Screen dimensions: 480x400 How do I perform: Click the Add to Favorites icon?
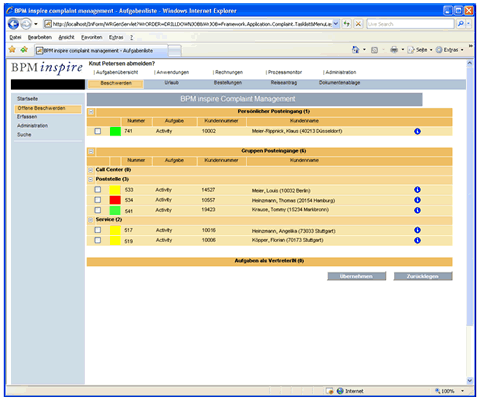pyautogui.click(x=24, y=50)
